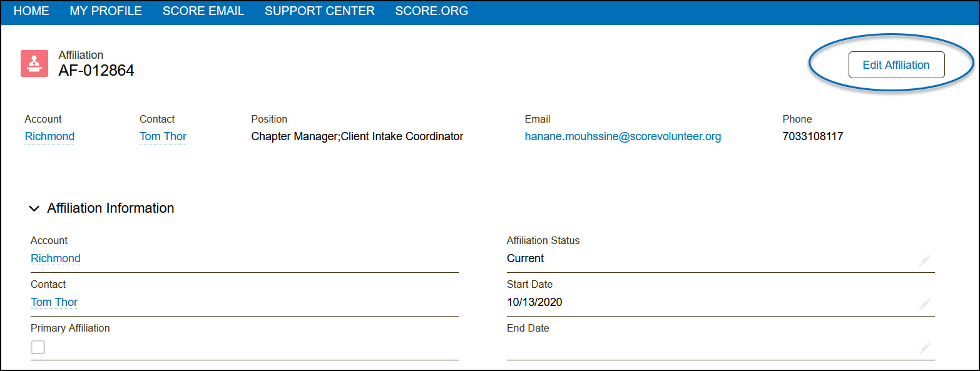Open the Richmond account link in header

pos(49,136)
